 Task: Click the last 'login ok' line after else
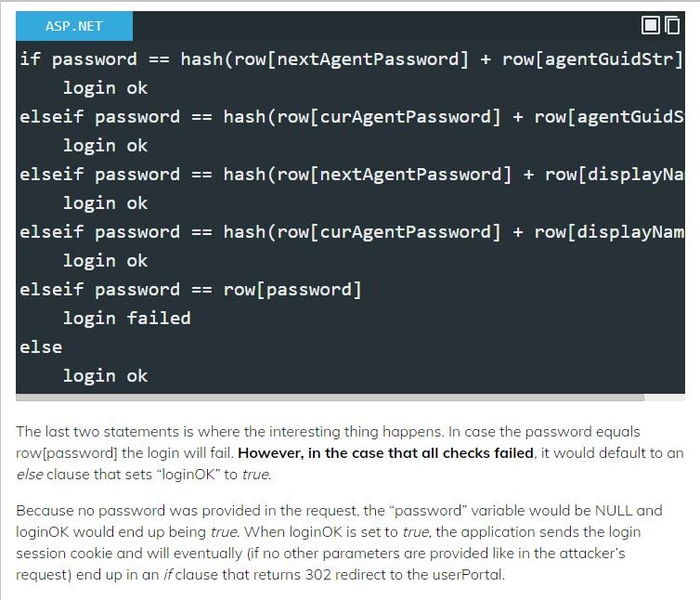coord(105,376)
